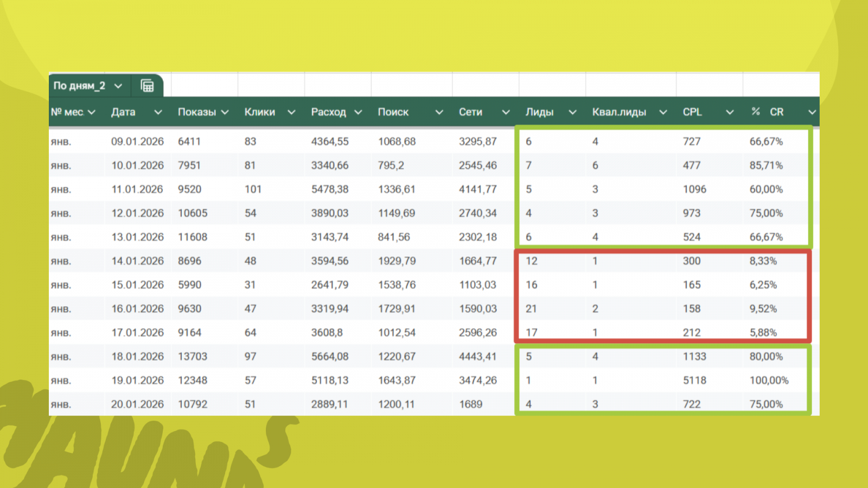The width and height of the screenshot is (868, 488).
Task: Open the CPL column filter arrow
Action: [730, 112]
